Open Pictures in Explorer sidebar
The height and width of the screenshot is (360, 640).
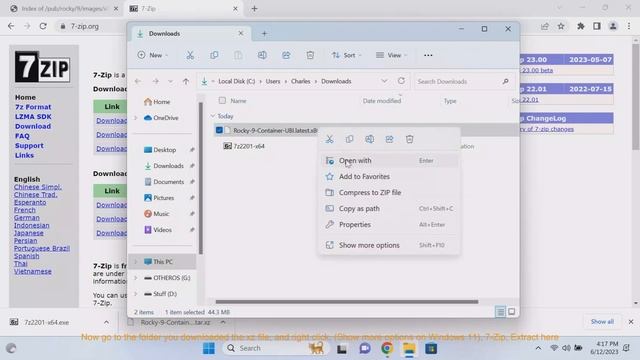point(164,198)
